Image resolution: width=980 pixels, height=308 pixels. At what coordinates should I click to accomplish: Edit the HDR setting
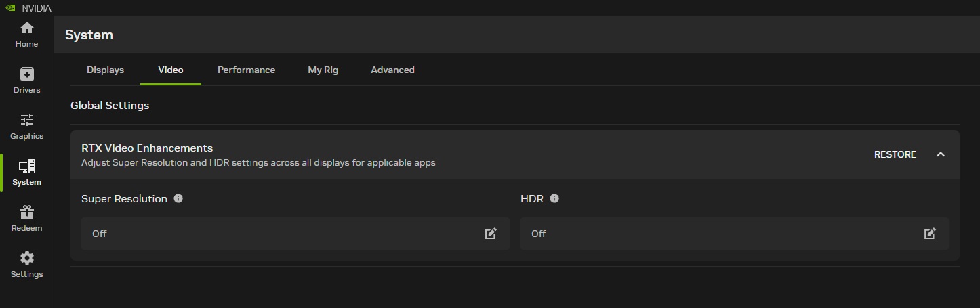click(x=930, y=234)
